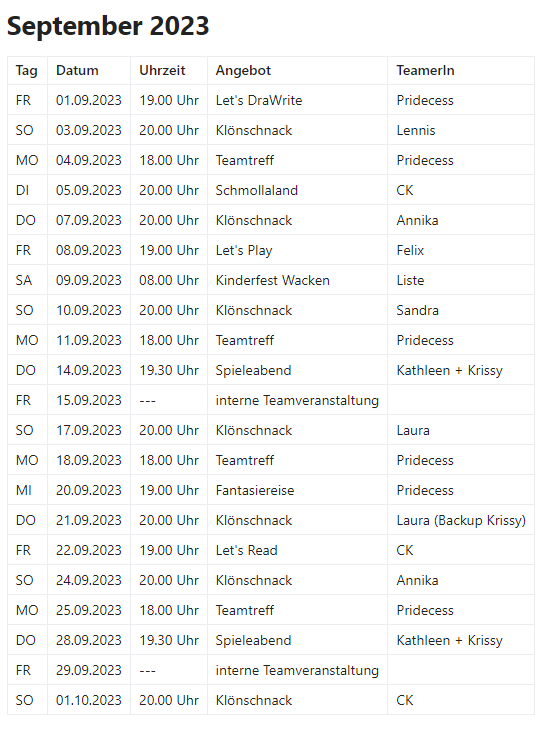The width and height of the screenshot is (550, 732).
Task: Click the 19.30 Uhr time on 28.09.2023
Action: [x=169, y=640]
